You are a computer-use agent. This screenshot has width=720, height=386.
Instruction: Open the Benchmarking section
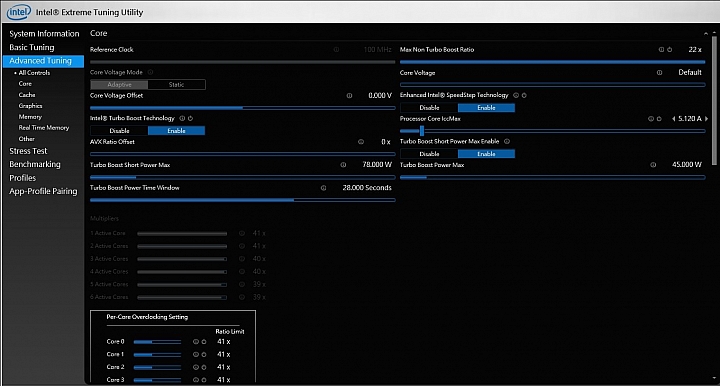click(35, 164)
